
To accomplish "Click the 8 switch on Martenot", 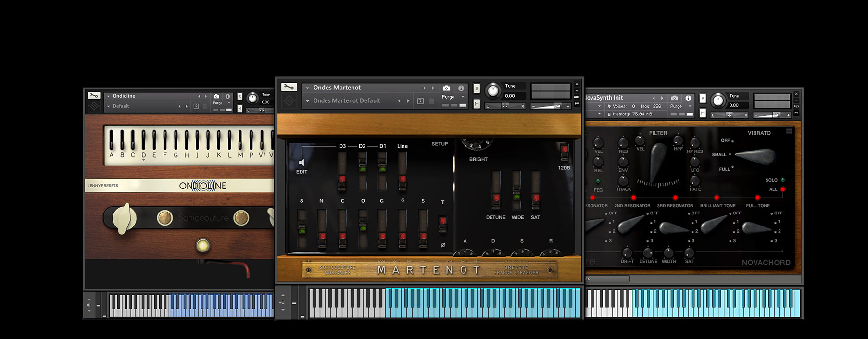I will [302, 228].
